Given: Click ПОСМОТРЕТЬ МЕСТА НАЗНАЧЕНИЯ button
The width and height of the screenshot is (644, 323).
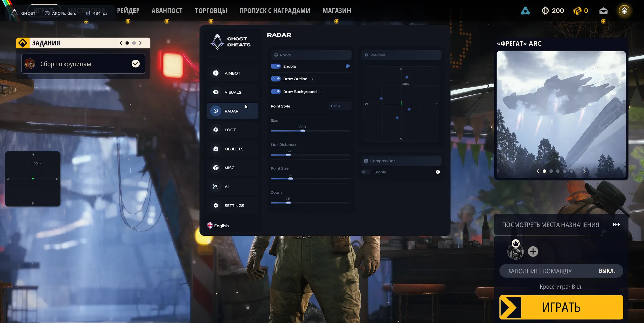Looking at the screenshot, I should 561,225.
